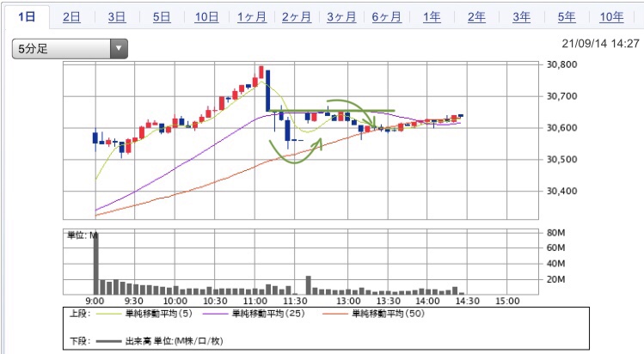644x354 pixels.
Task: Click the dropdown arrow beside 5分足
Action: point(119,49)
